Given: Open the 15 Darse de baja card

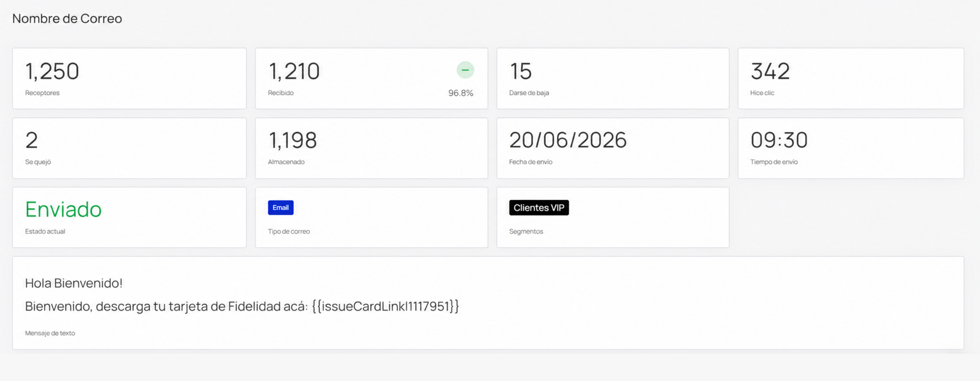Looking at the screenshot, I should (x=613, y=78).
